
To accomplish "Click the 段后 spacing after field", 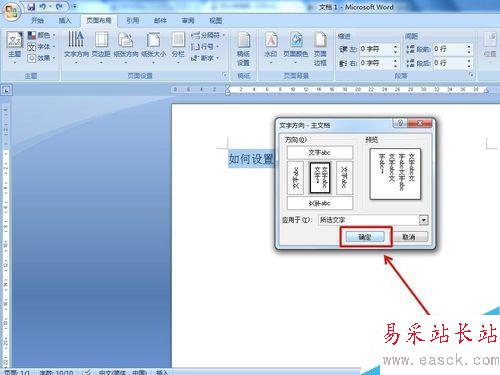I will click(x=449, y=63).
